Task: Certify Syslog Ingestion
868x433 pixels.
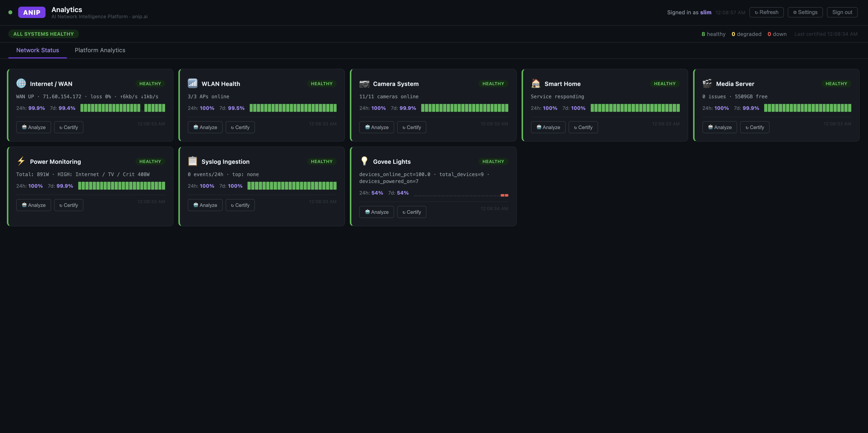Action: tap(240, 205)
